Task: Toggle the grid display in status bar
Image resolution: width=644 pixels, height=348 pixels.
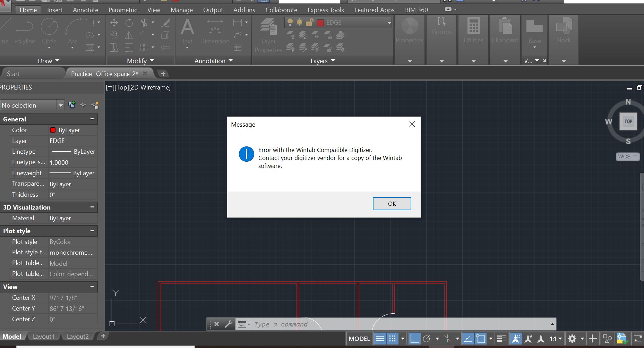Action: point(380,338)
